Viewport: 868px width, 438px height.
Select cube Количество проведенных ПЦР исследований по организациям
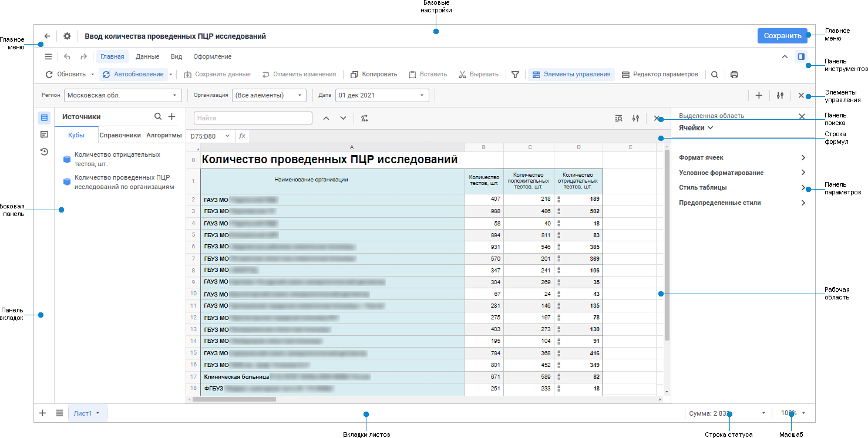[x=117, y=182]
